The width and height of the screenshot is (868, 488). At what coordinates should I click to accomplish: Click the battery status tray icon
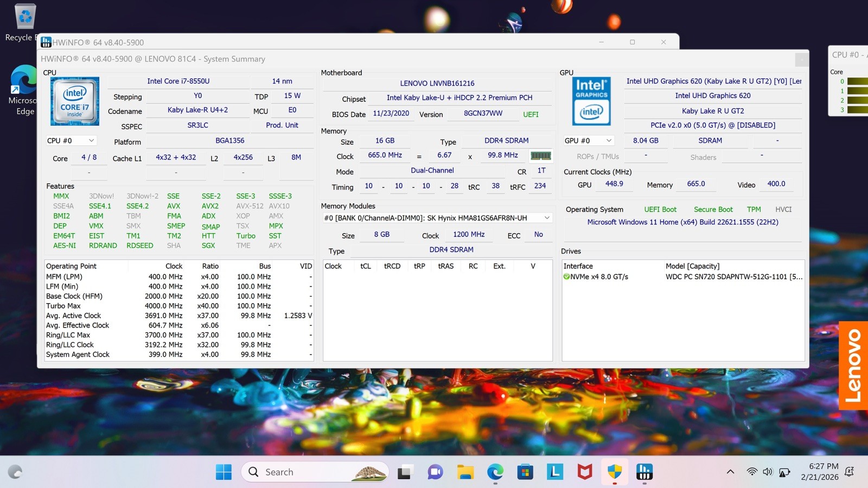[784, 472]
